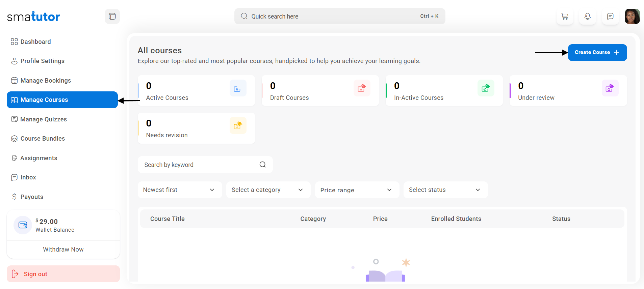Open the Price range dropdown
The image size is (644, 289).
click(357, 190)
